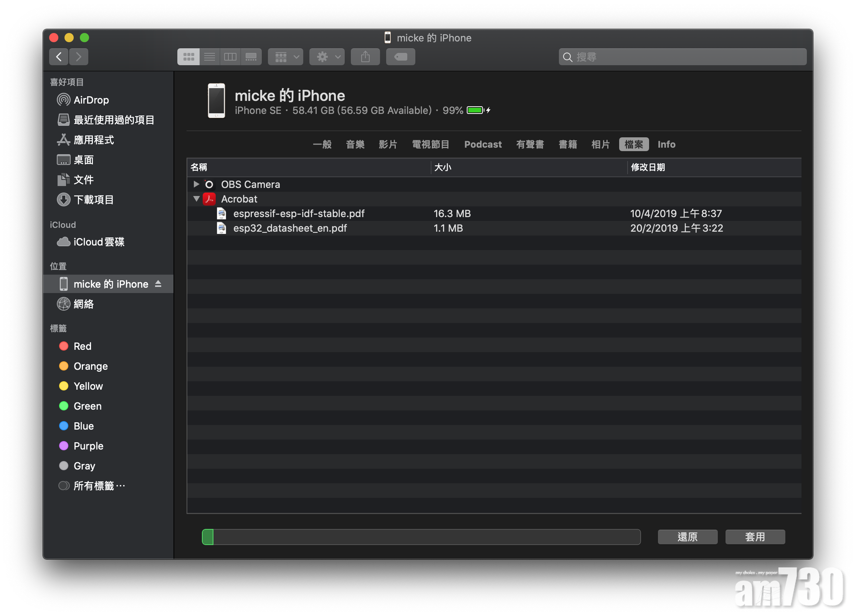Image resolution: width=856 pixels, height=616 pixels.
Task: Click the Edit Tags toolbar icon
Action: tap(400, 57)
